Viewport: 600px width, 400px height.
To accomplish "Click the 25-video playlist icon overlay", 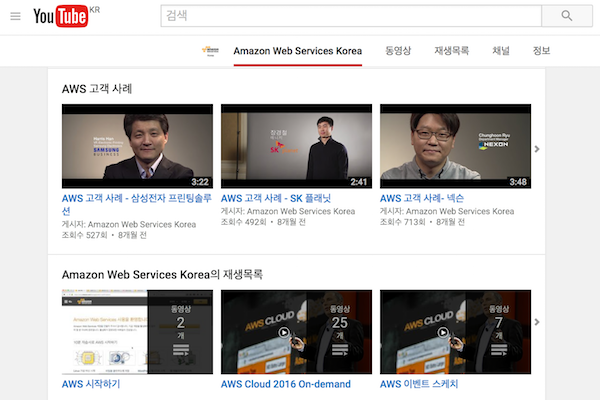I will 340,350.
